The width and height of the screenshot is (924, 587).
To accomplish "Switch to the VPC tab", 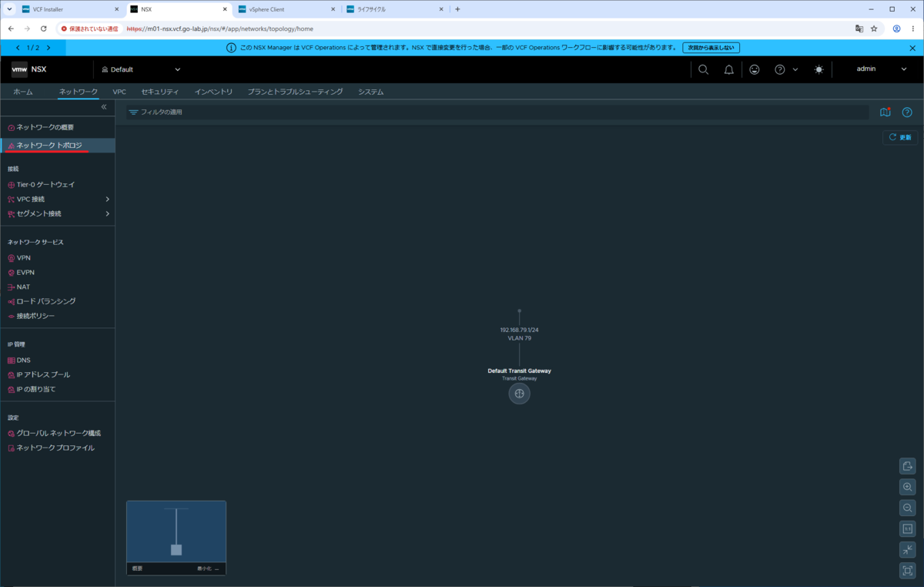I will point(119,92).
